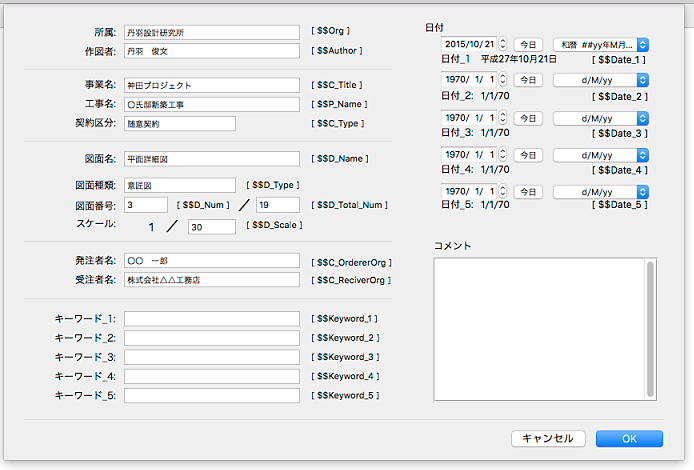Click the empty キーワード_1 input field
The width and height of the screenshot is (694, 470).
pos(212,319)
